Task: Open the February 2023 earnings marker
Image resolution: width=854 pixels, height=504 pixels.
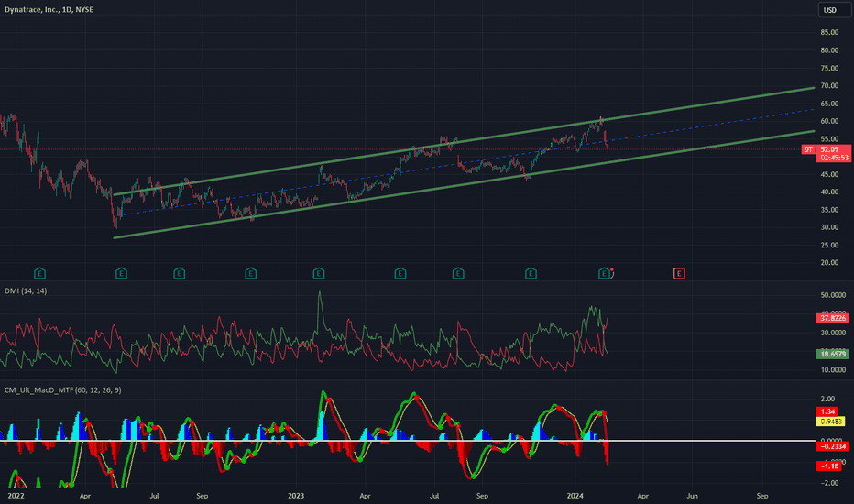Action: pyautogui.click(x=319, y=273)
